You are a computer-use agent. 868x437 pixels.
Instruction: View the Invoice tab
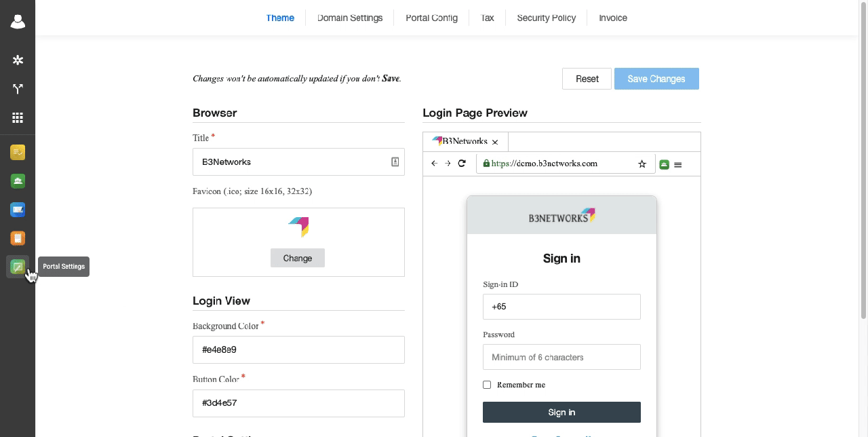pos(613,18)
